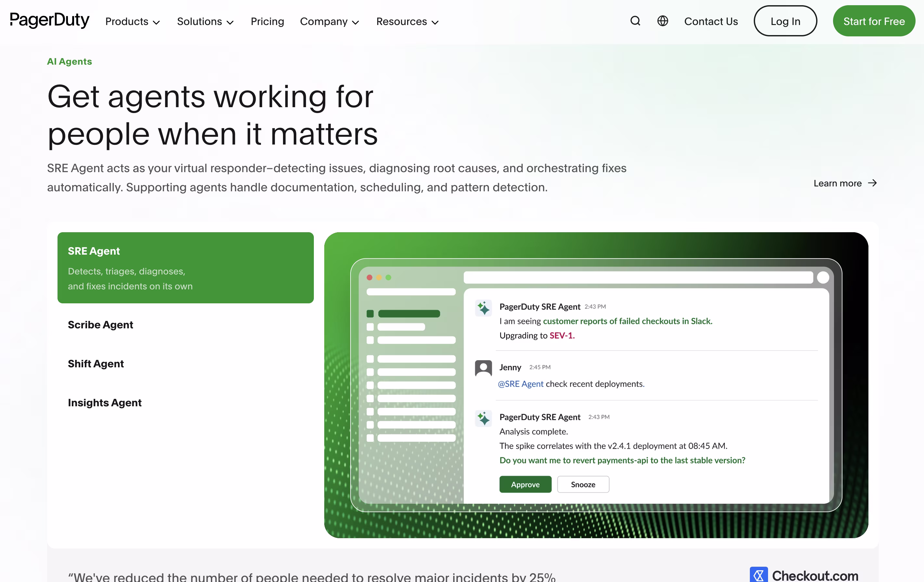Screen dimensions: 924x582
Task: Open the Contact Us link
Action: pyautogui.click(x=711, y=21)
